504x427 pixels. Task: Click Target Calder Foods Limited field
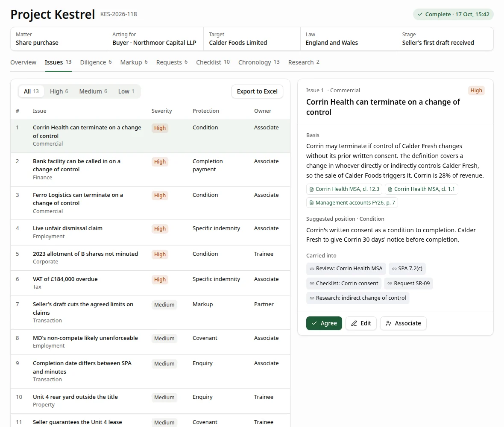point(252,39)
